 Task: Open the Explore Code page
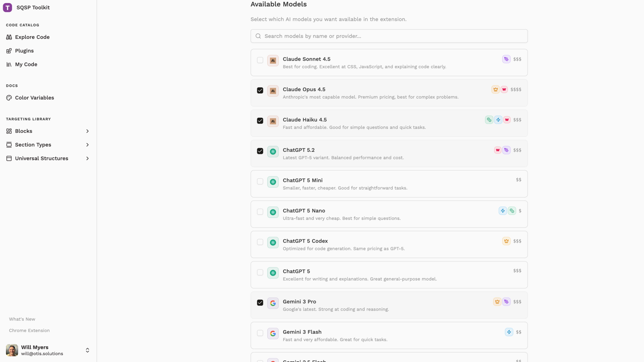(x=32, y=37)
